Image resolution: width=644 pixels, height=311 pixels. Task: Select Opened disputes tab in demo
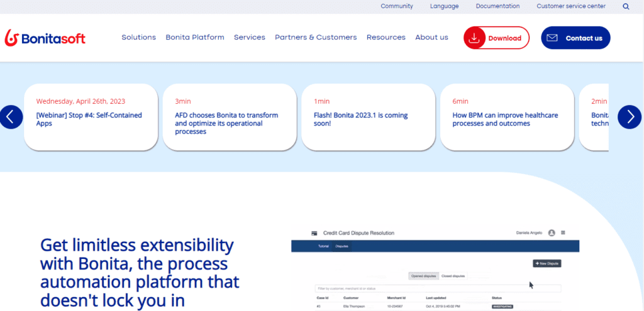click(x=423, y=276)
